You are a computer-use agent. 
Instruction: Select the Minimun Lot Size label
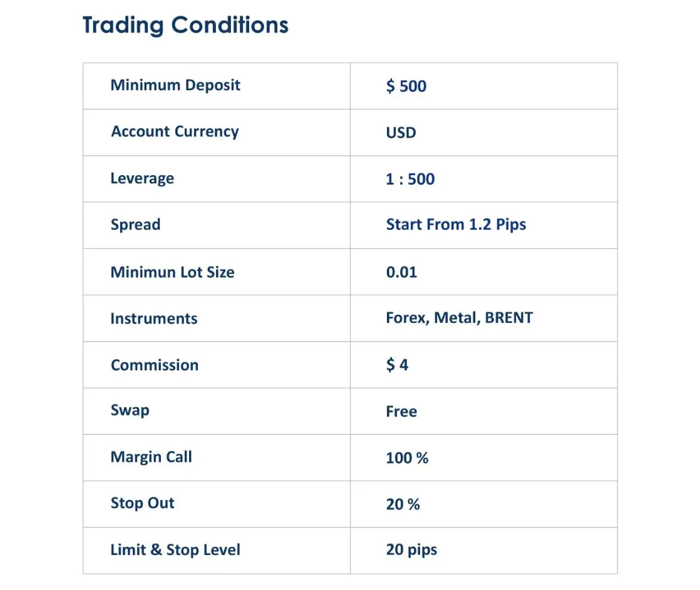pos(172,272)
